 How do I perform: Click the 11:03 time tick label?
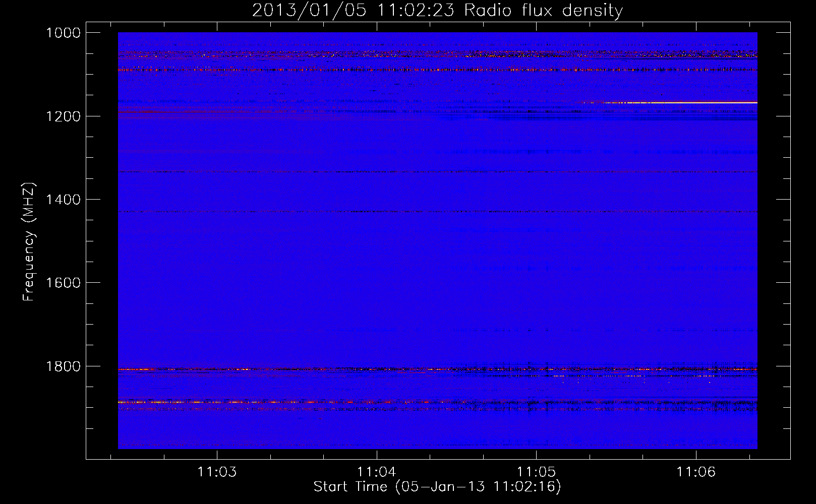click(x=217, y=472)
